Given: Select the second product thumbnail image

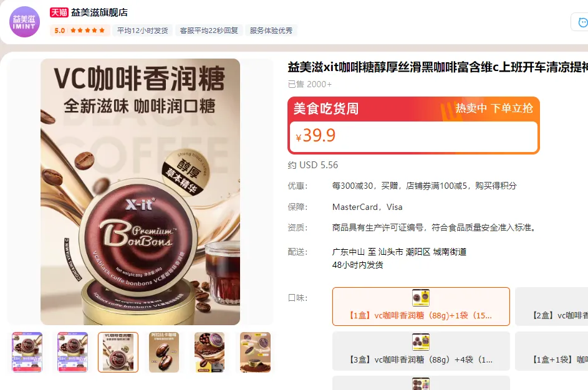Looking at the screenshot, I should (x=72, y=352).
